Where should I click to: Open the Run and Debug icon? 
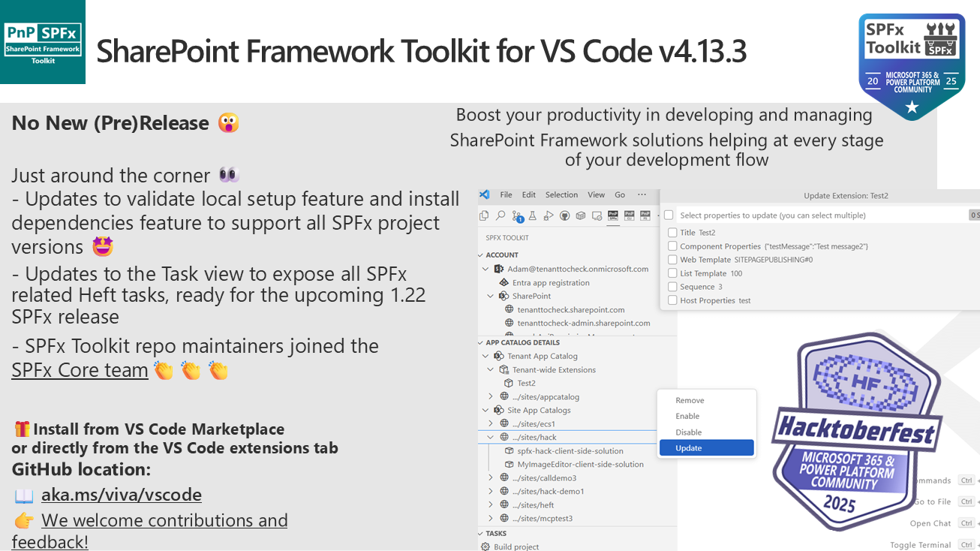pos(549,215)
